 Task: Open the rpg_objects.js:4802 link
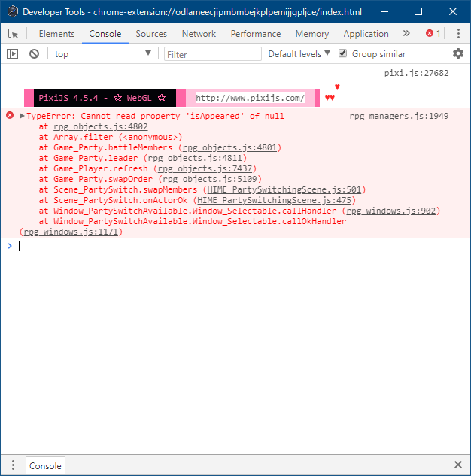tap(101, 126)
